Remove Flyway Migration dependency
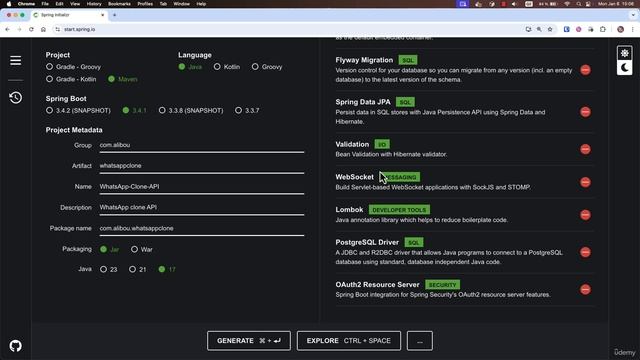The image size is (640, 360). pyautogui.click(x=585, y=70)
